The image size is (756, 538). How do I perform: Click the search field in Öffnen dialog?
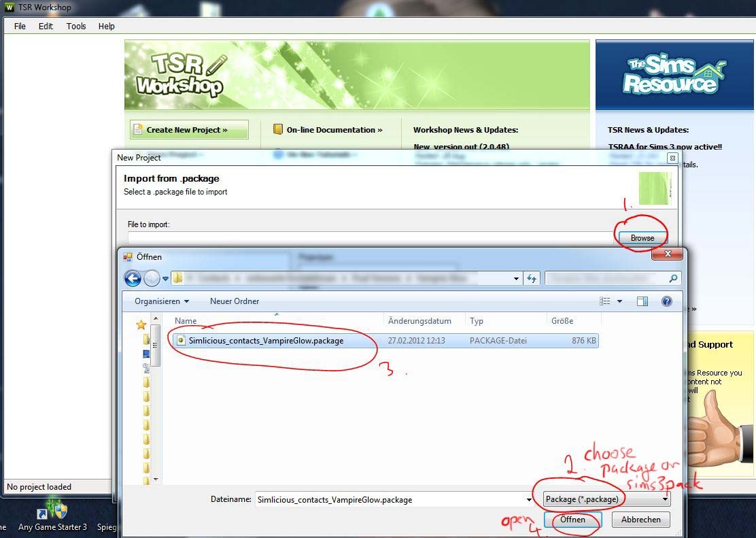click(606, 278)
